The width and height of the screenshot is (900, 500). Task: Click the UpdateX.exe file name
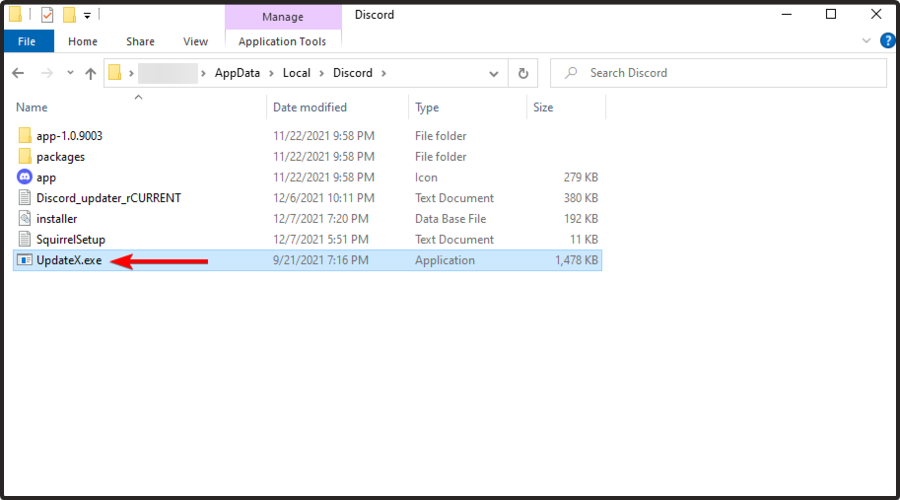tap(69, 260)
